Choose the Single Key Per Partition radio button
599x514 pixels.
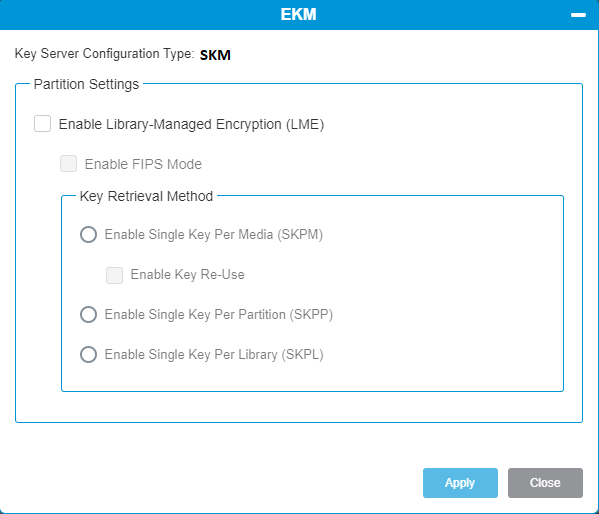click(x=88, y=314)
